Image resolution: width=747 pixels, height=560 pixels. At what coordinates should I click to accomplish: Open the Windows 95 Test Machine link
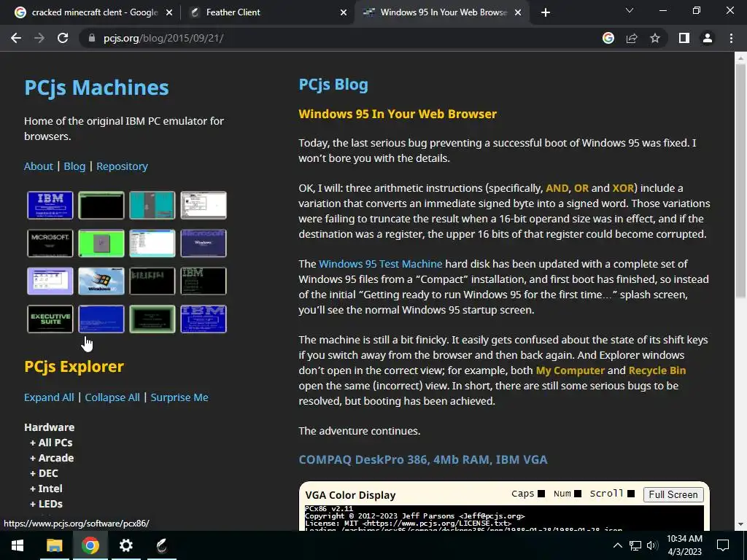coord(380,264)
